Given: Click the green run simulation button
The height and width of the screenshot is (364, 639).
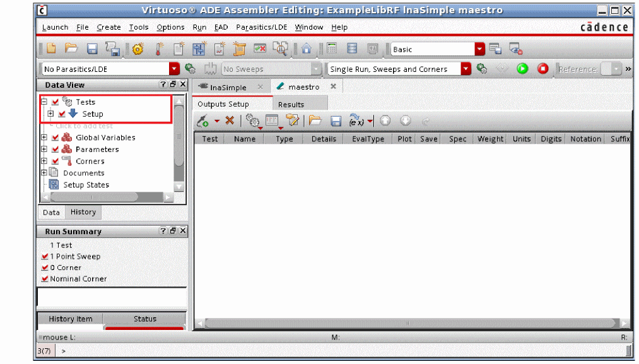Looking at the screenshot, I should (x=522, y=69).
